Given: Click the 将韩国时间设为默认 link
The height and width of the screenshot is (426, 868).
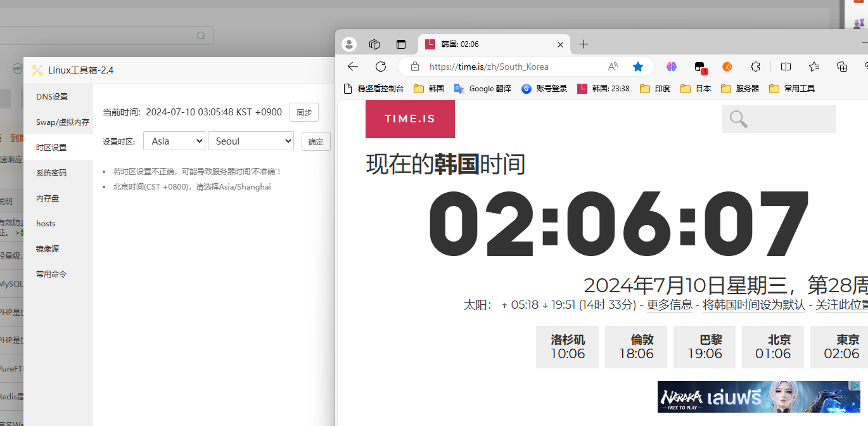Looking at the screenshot, I should 754,305.
